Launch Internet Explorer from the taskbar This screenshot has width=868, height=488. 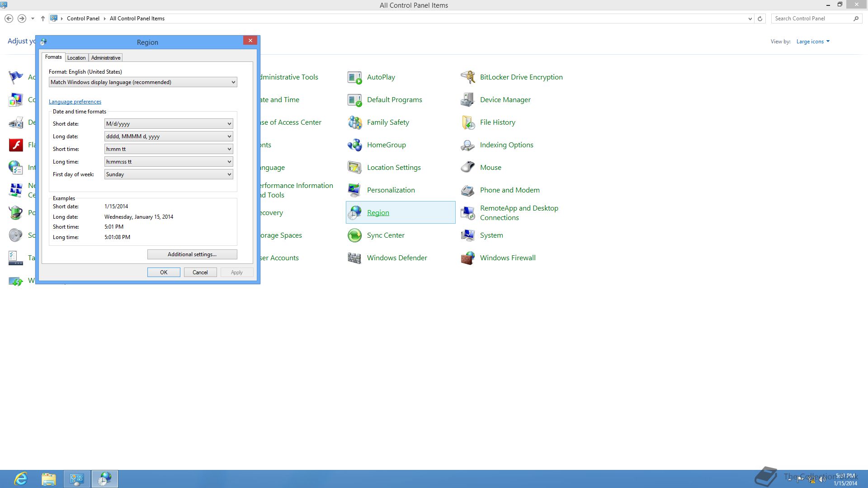21,479
